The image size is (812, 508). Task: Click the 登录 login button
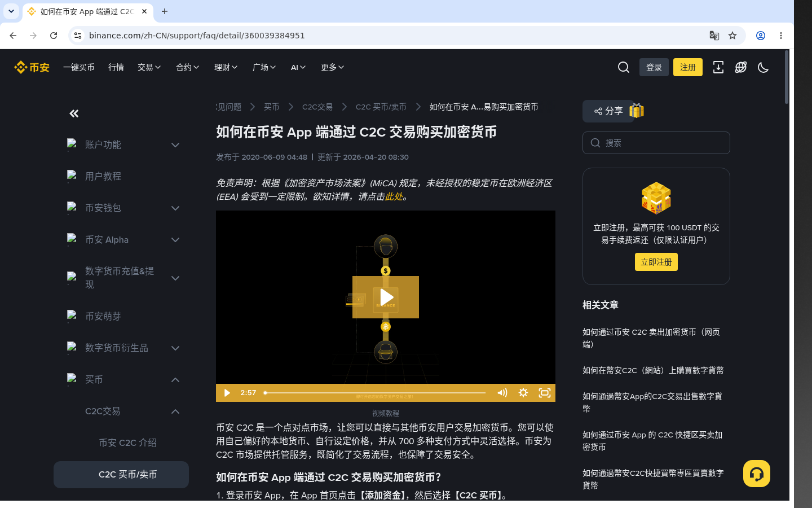[654, 67]
